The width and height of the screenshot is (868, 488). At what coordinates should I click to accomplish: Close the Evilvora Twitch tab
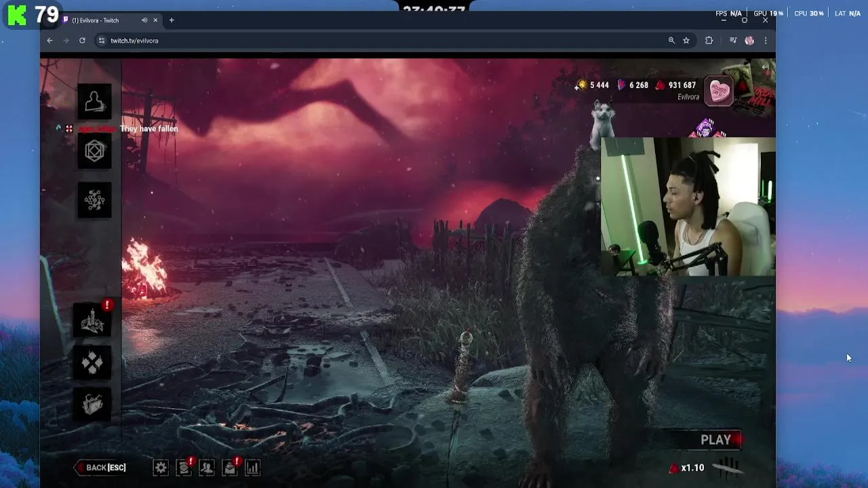click(x=155, y=20)
